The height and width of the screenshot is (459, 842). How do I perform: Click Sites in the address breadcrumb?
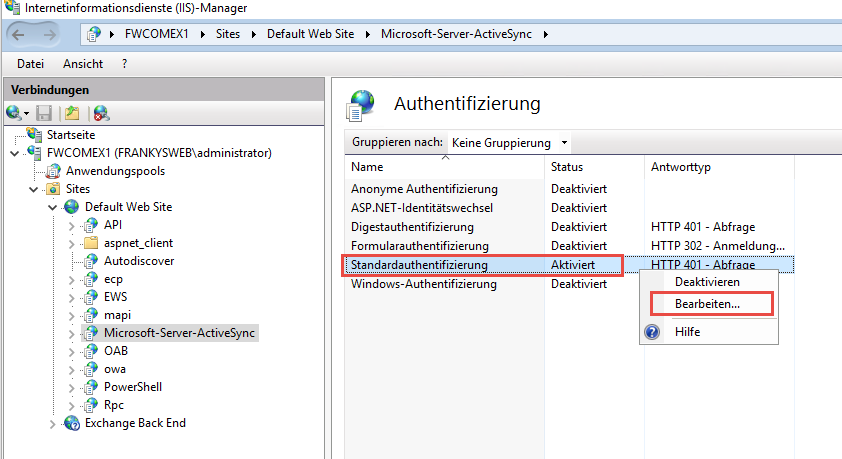tap(230, 34)
